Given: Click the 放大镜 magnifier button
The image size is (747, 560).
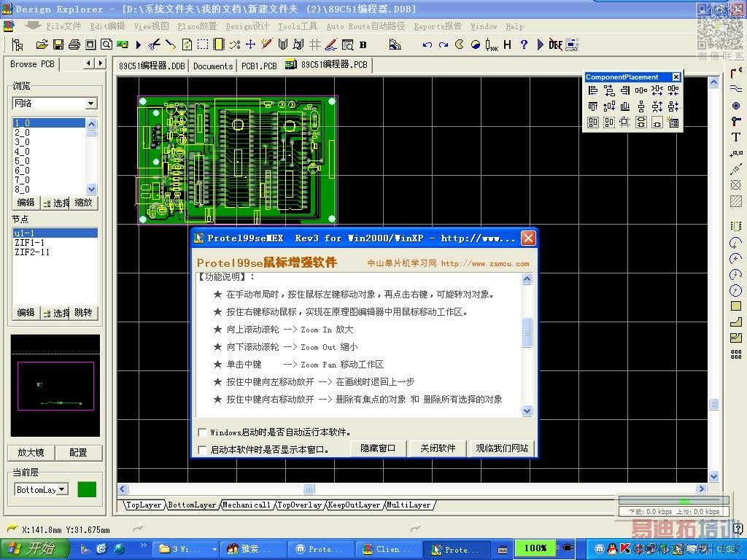Looking at the screenshot, I should [x=31, y=452].
